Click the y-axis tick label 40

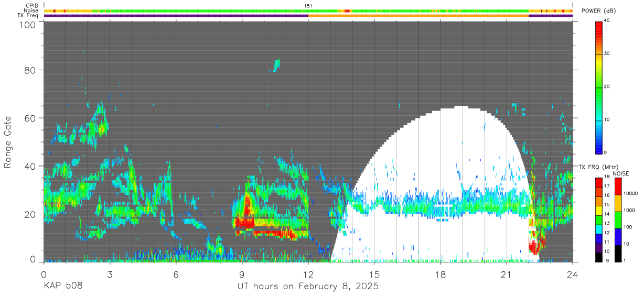(x=30, y=166)
